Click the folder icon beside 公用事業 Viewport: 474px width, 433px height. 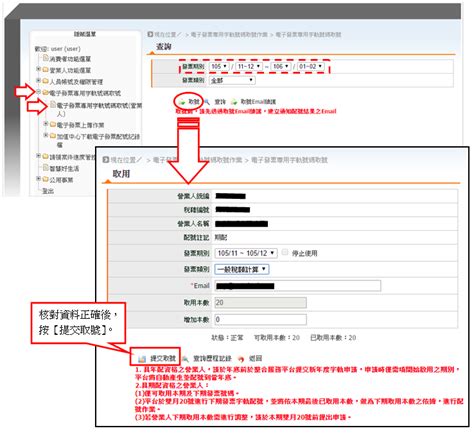pos(45,179)
